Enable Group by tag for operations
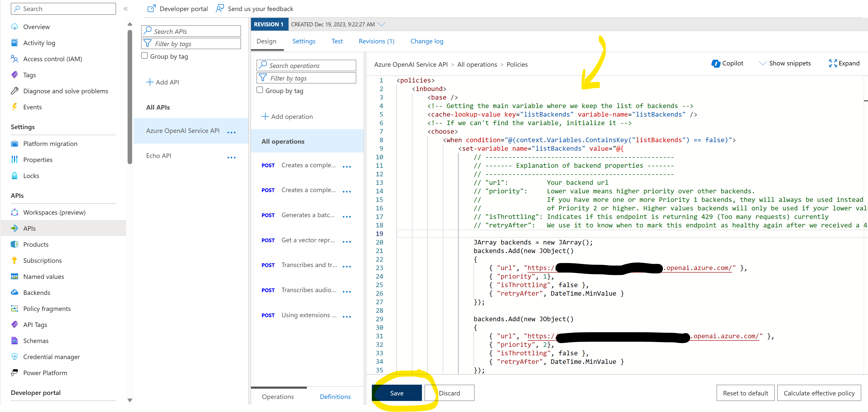This screenshot has width=868, height=412. [x=259, y=90]
